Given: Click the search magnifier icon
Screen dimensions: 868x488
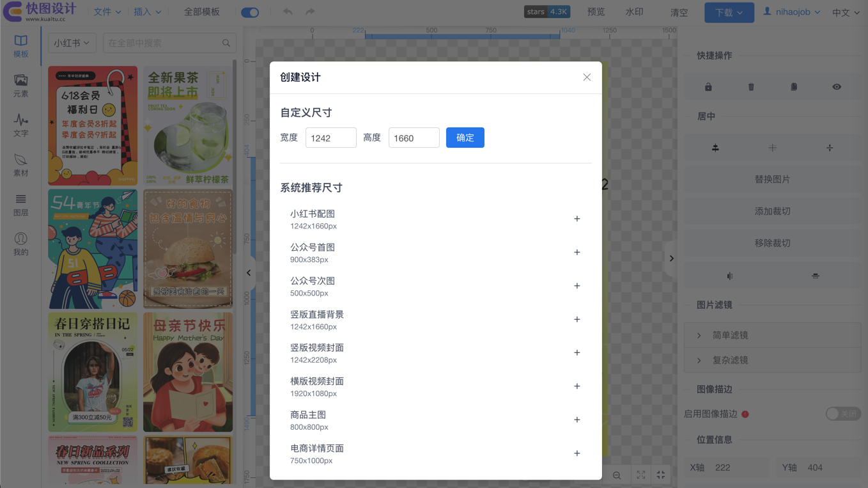Looking at the screenshot, I should (x=227, y=42).
